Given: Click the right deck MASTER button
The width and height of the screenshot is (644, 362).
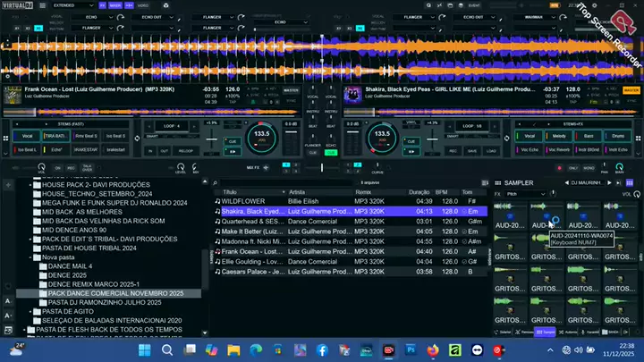Looking at the screenshot, I should [x=631, y=90].
